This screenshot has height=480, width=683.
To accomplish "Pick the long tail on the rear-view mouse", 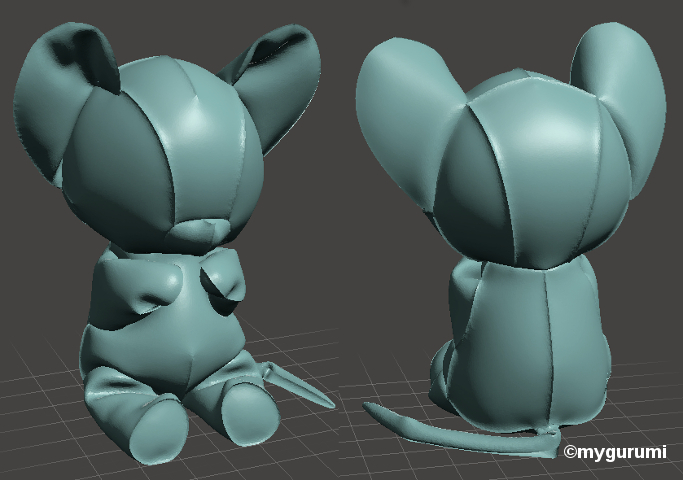I will coord(462,431).
